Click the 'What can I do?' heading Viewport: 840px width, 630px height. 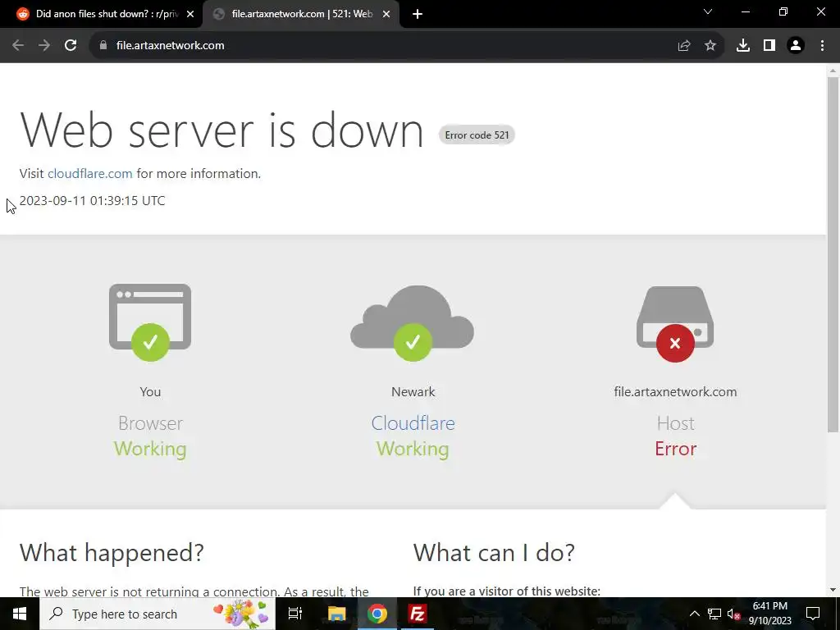click(494, 553)
